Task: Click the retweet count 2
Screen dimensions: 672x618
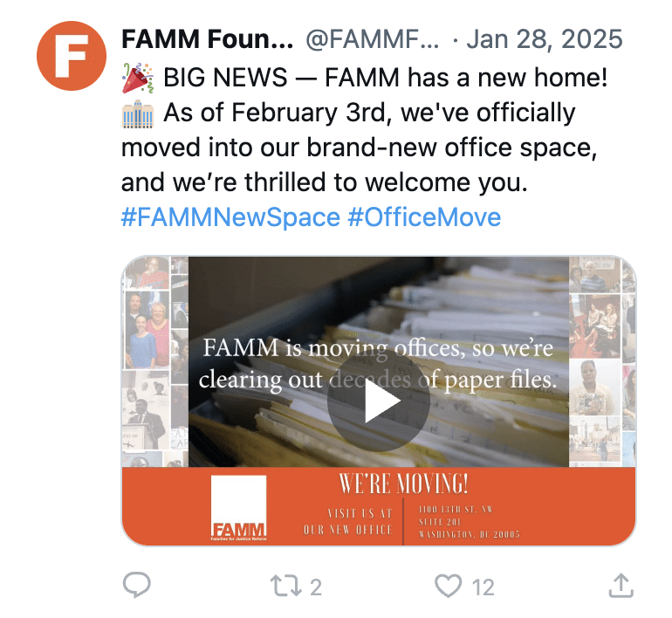Action: pos(316,587)
